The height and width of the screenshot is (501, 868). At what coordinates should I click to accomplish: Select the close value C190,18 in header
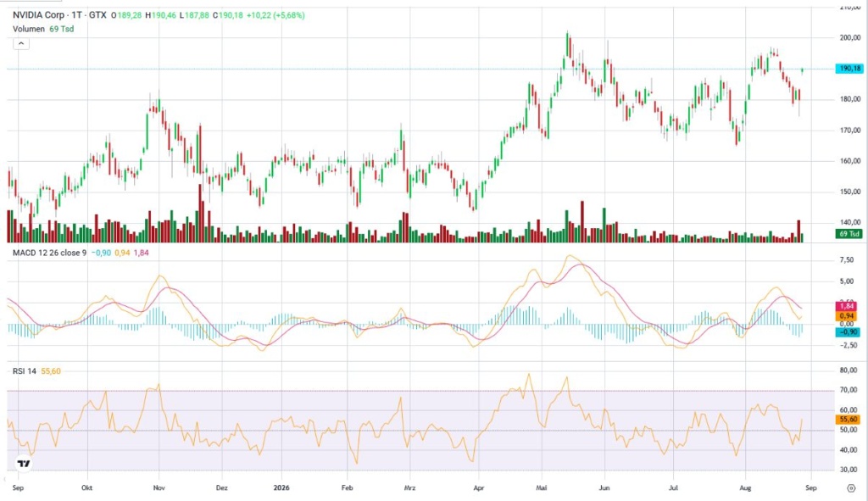227,15
